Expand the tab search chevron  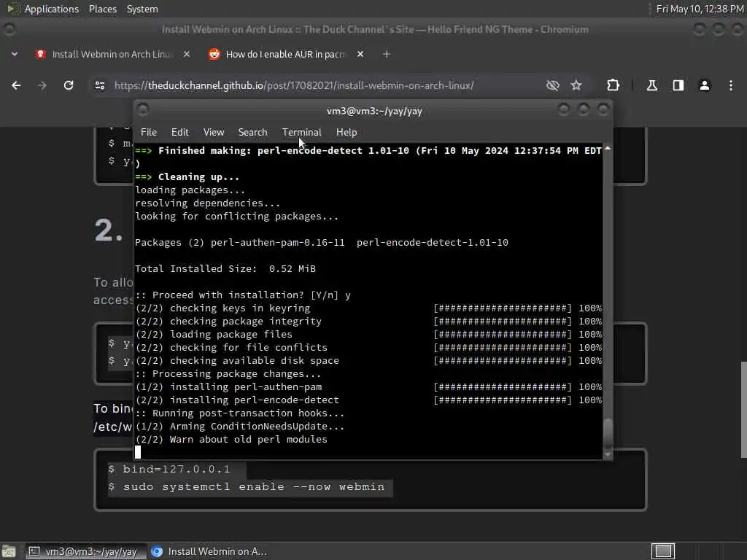(x=15, y=54)
